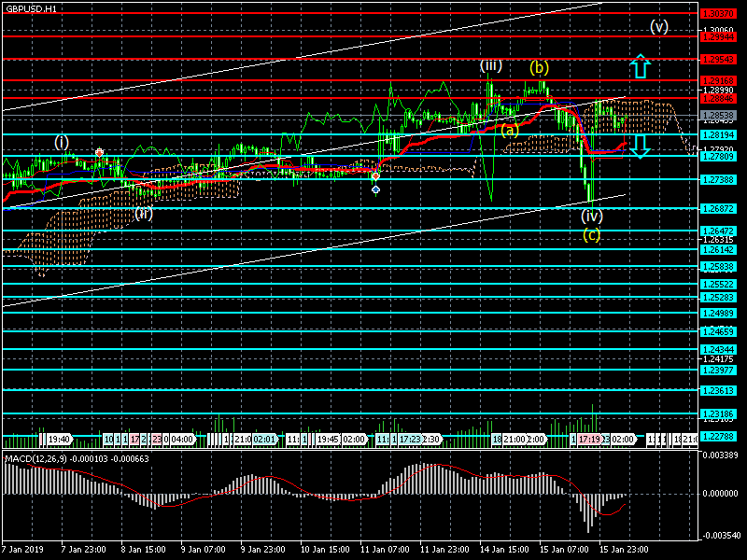The width and height of the screenshot is (747, 560).
Task: Click the downward cyan arrow marker
Action: [x=640, y=147]
